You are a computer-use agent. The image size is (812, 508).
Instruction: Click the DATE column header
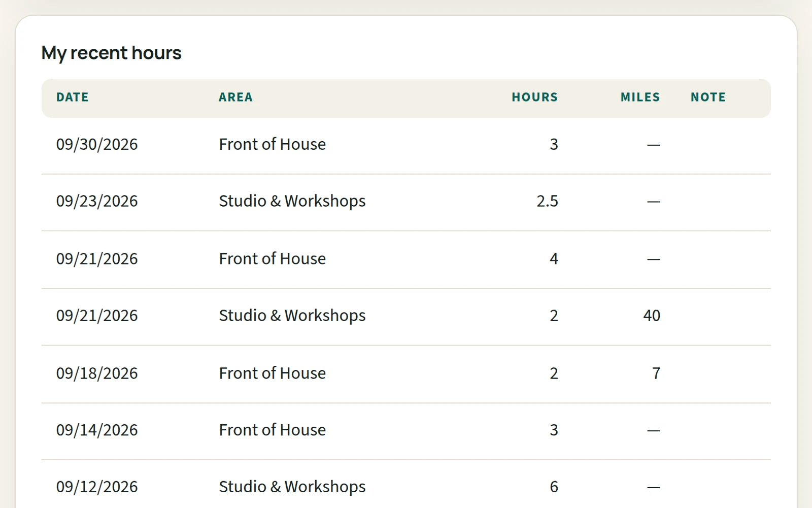72,97
